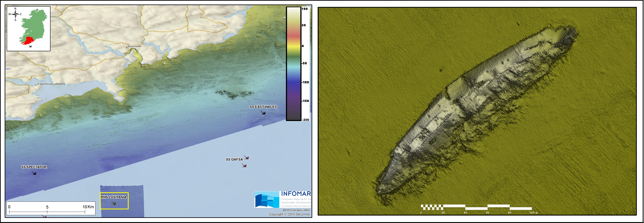644x223 pixels.
Task: Click the 50 value on depth legend
Action: [304, 25]
